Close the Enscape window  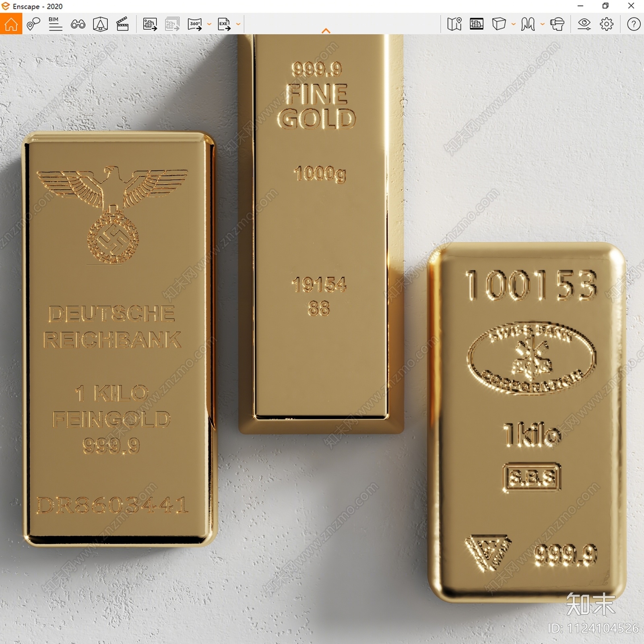tap(631, 6)
